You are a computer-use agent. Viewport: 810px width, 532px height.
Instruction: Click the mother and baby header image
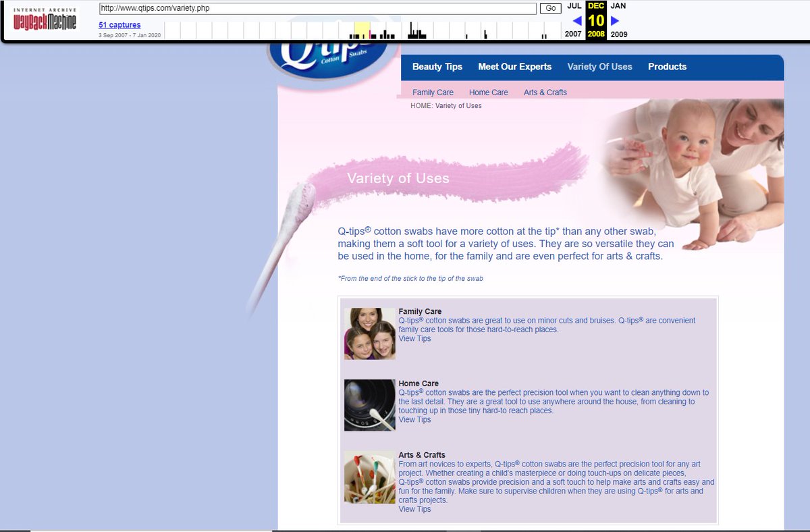click(x=693, y=174)
